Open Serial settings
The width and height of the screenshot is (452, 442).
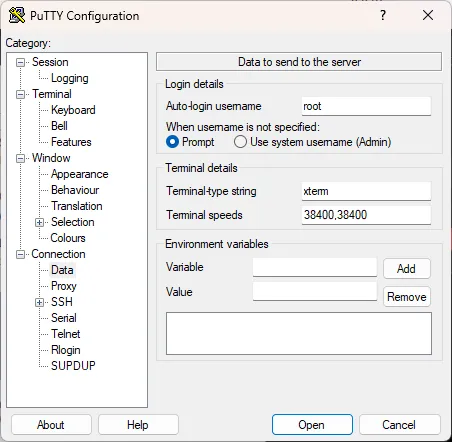coord(64,318)
